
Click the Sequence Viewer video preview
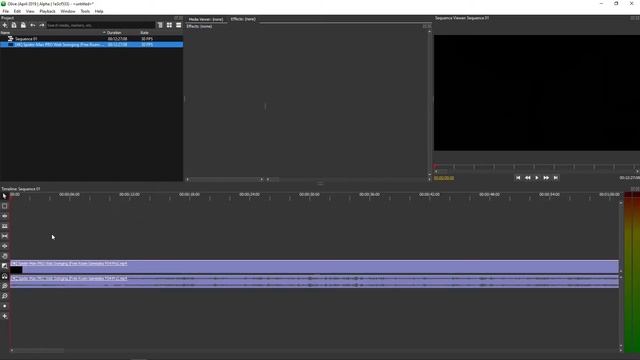[537, 93]
